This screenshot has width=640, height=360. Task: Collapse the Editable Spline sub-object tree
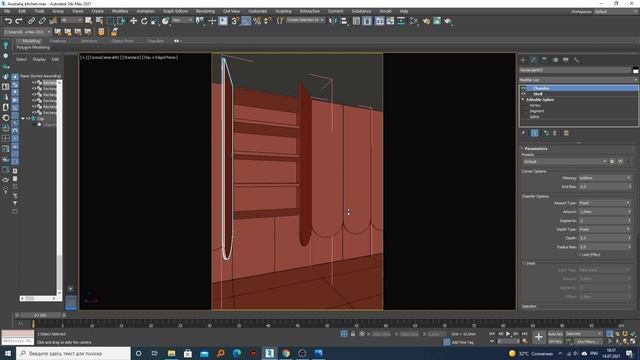[x=523, y=100]
